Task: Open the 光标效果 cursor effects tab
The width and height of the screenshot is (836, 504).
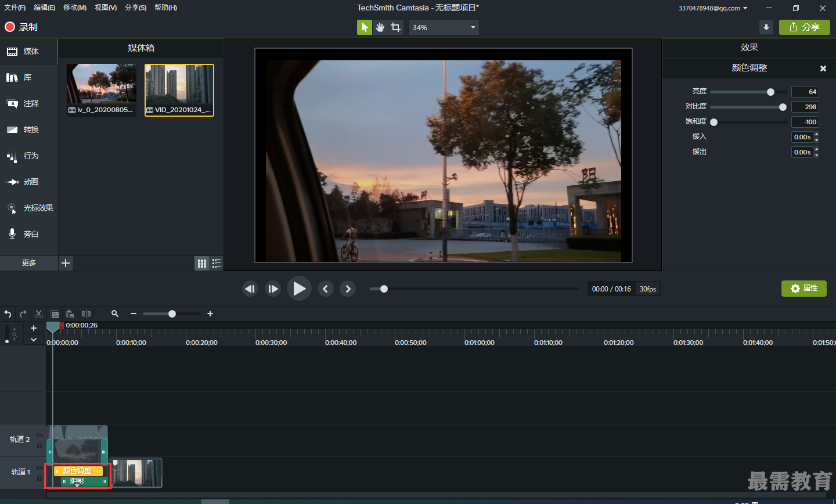Action: tap(28, 208)
